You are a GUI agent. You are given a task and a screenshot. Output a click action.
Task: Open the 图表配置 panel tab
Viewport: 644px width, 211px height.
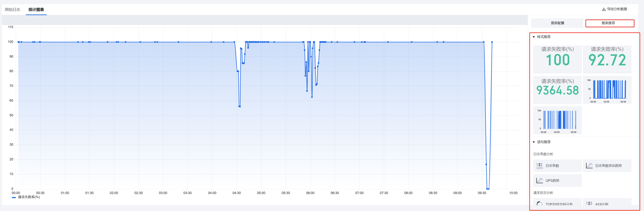point(557,23)
